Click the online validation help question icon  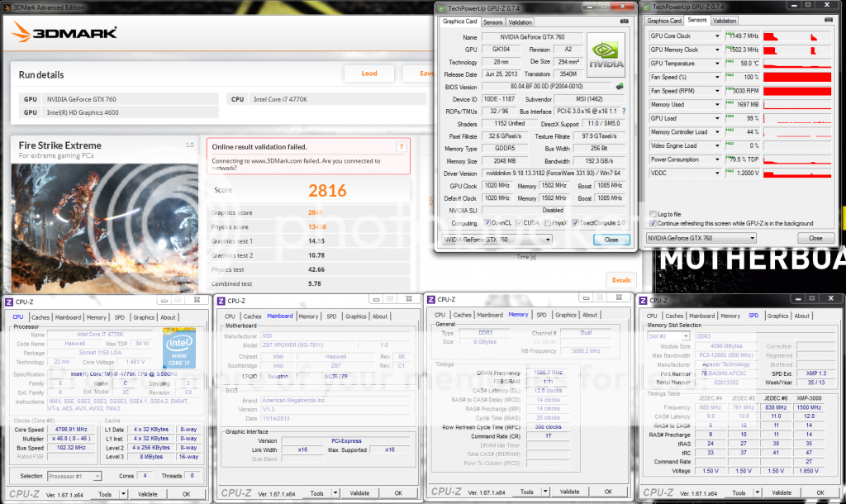pos(402,147)
